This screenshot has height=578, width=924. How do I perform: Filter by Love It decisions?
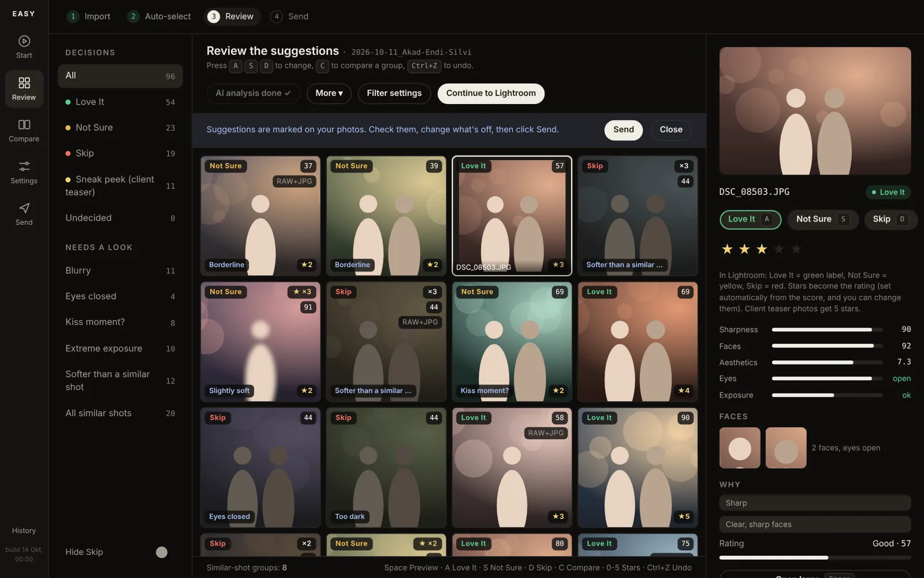click(120, 102)
